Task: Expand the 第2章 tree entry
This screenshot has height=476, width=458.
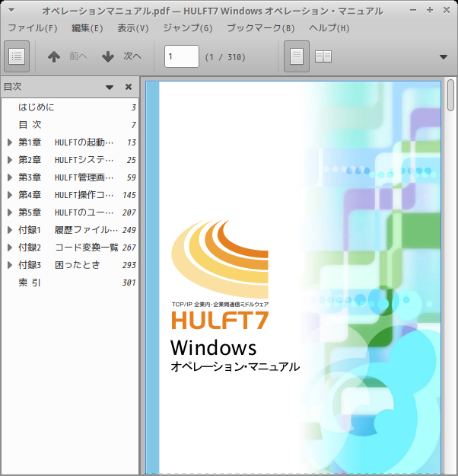Action: [10, 160]
